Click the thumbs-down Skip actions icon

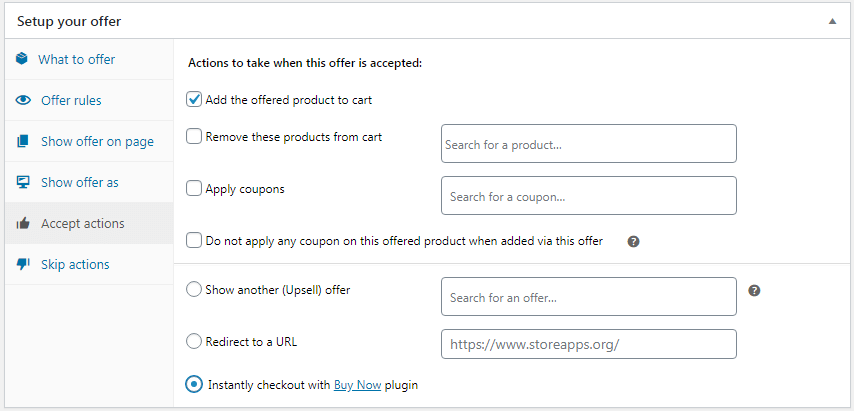[23, 265]
